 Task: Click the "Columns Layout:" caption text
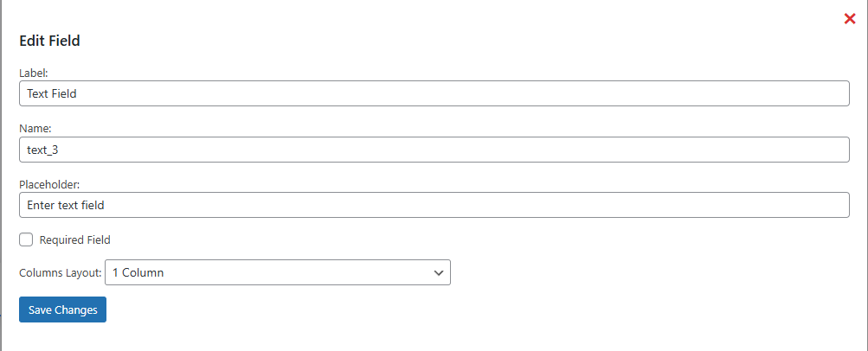point(60,273)
